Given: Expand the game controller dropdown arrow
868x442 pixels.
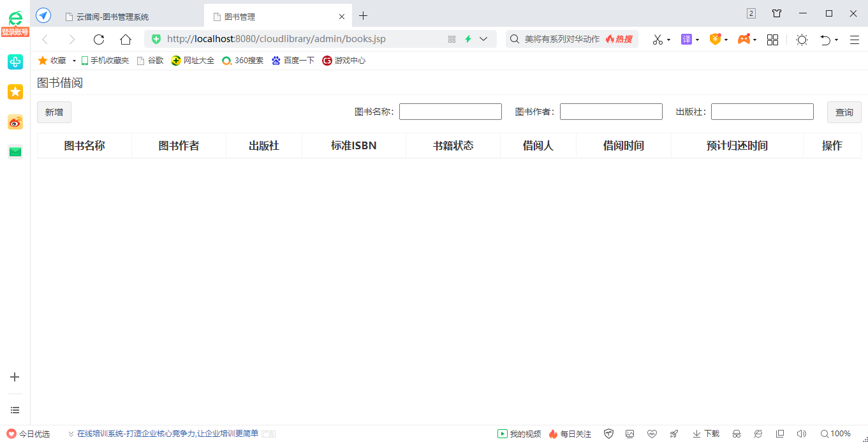Looking at the screenshot, I should point(754,40).
